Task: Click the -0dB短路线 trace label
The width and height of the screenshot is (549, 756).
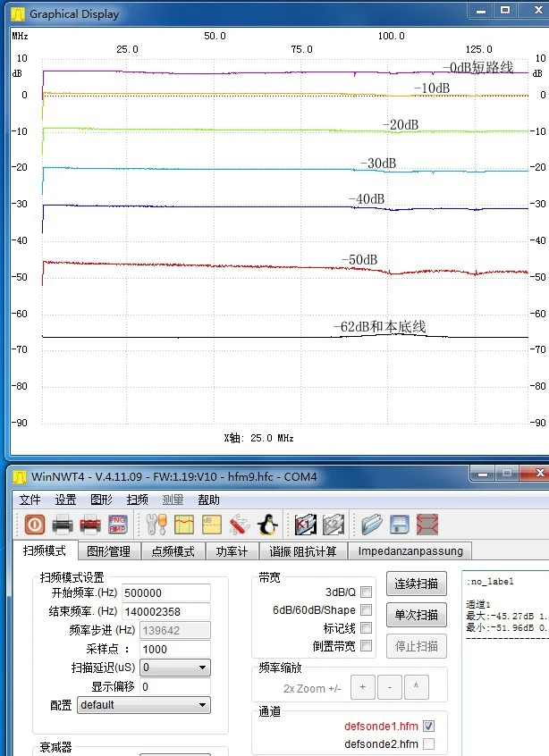Action: [478, 67]
